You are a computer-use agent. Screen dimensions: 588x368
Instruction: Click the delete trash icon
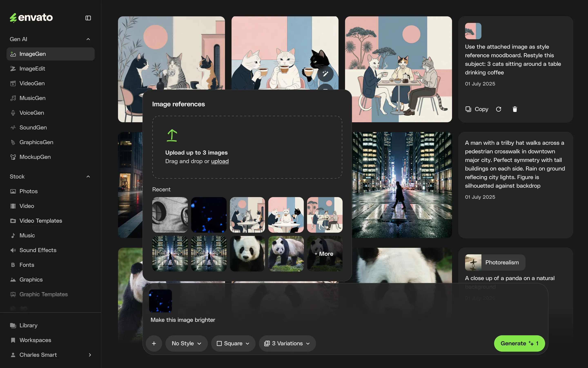pos(515,109)
